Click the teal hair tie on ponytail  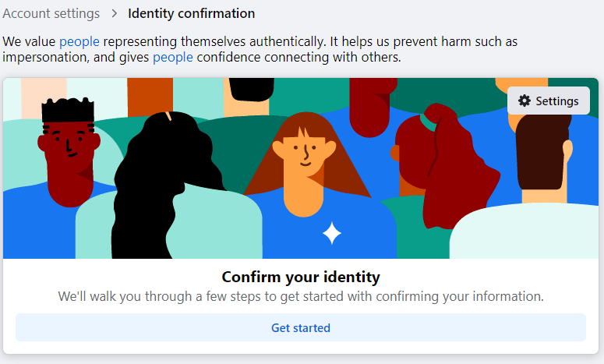tap(427, 122)
